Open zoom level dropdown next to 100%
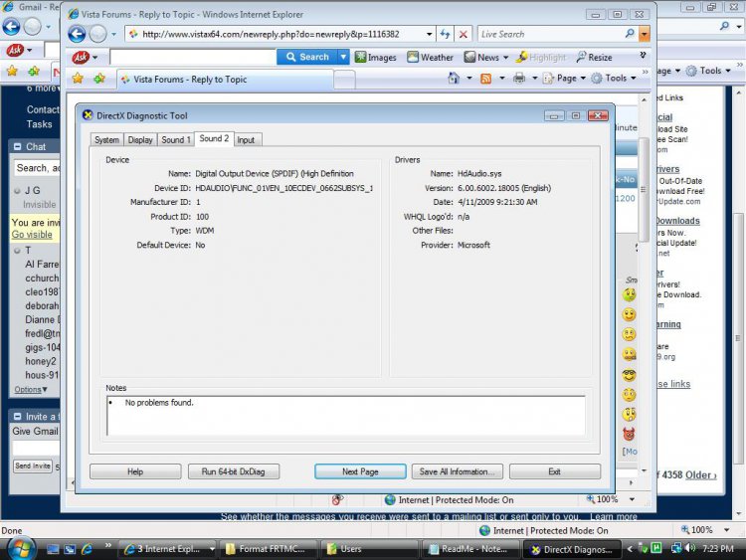Viewport: 746px width, 560px height. click(632, 499)
